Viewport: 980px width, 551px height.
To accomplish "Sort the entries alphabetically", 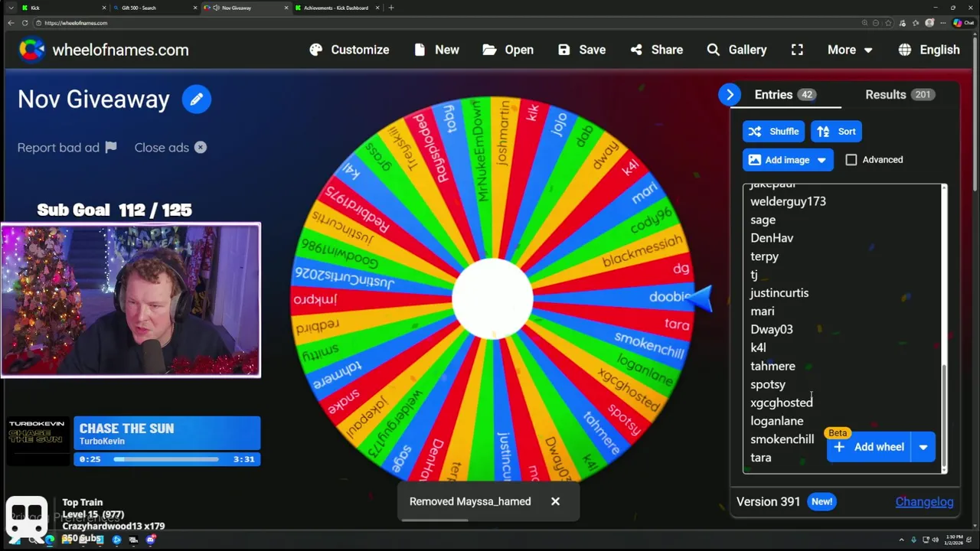I will 837,132.
